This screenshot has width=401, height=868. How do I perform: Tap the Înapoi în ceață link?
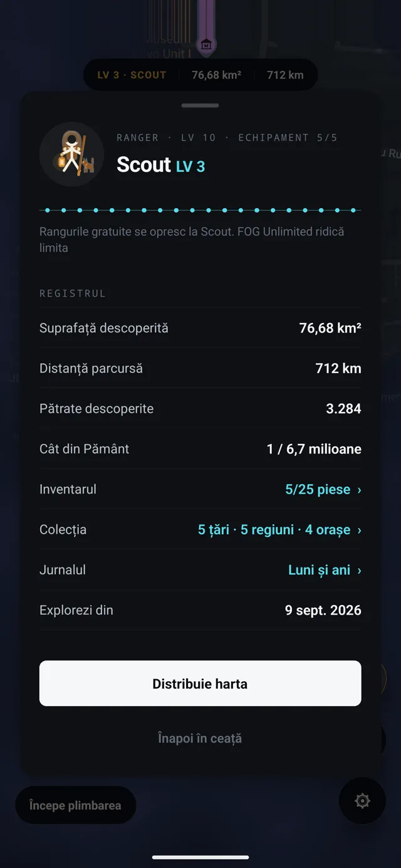click(200, 738)
